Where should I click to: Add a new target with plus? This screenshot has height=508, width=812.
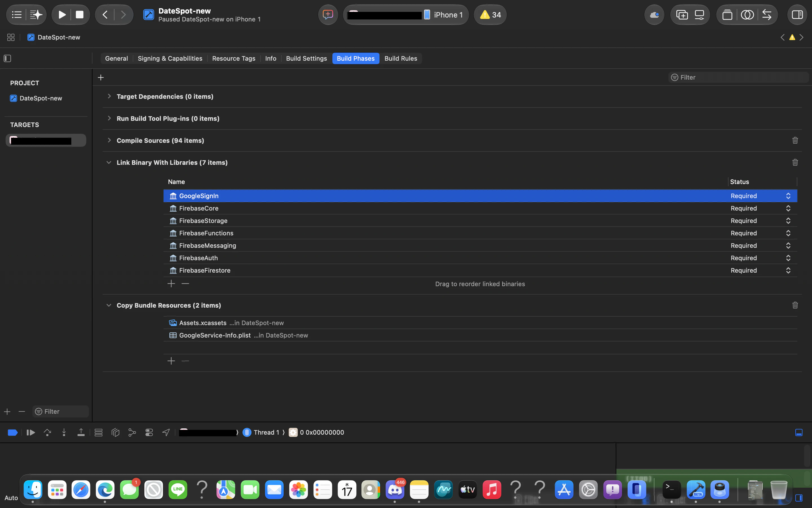7,411
